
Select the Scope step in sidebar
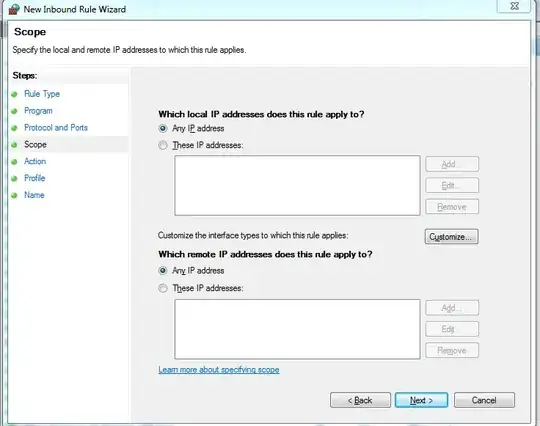[35, 144]
